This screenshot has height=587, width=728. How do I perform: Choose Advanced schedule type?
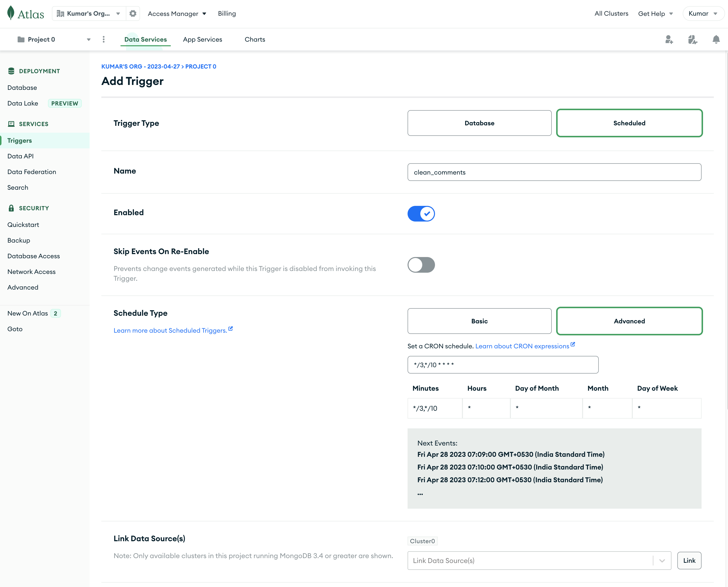(629, 321)
